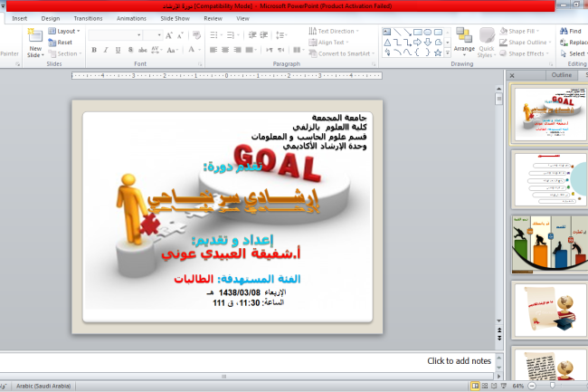This screenshot has height=392, width=588.
Task: Click the New Slide icon
Action: click(x=35, y=35)
